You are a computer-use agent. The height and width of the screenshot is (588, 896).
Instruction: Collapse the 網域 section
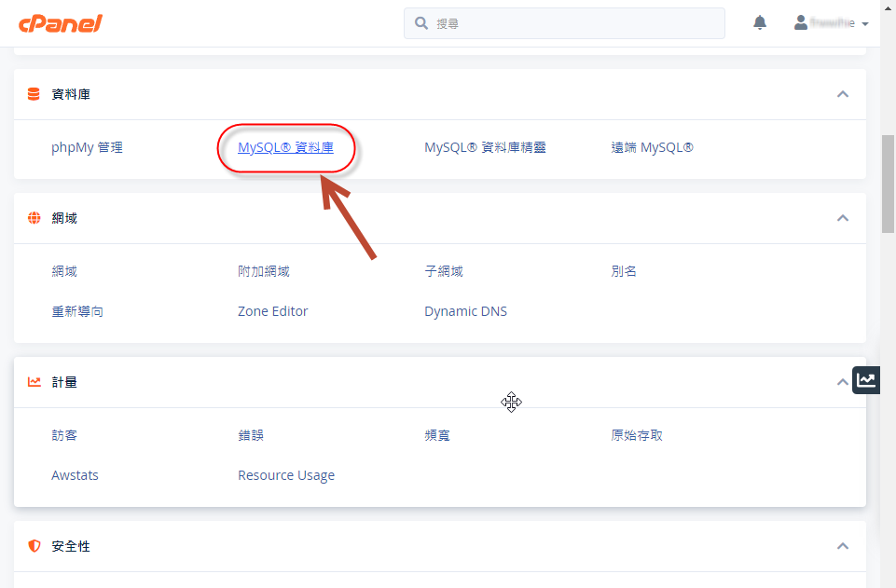click(x=843, y=218)
